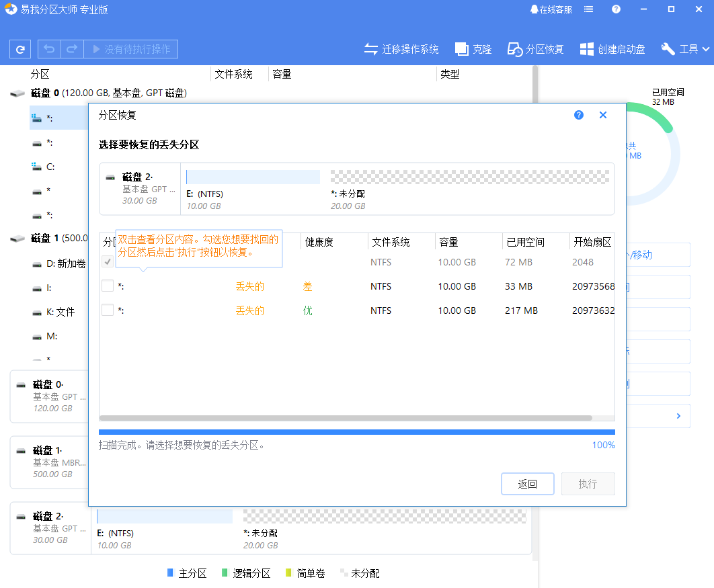Viewport: 714px width, 588px height.
Task: Check the lost partition with 差 health
Action: [x=108, y=286]
